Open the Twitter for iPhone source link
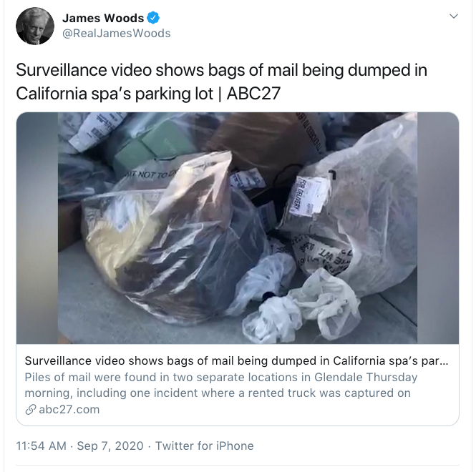The image size is (476, 472). click(204, 446)
